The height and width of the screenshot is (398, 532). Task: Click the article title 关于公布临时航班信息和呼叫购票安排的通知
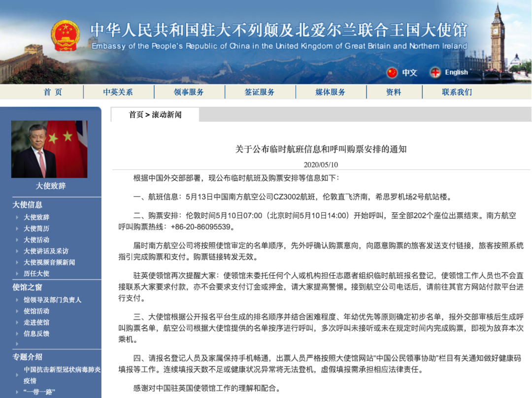321,149
